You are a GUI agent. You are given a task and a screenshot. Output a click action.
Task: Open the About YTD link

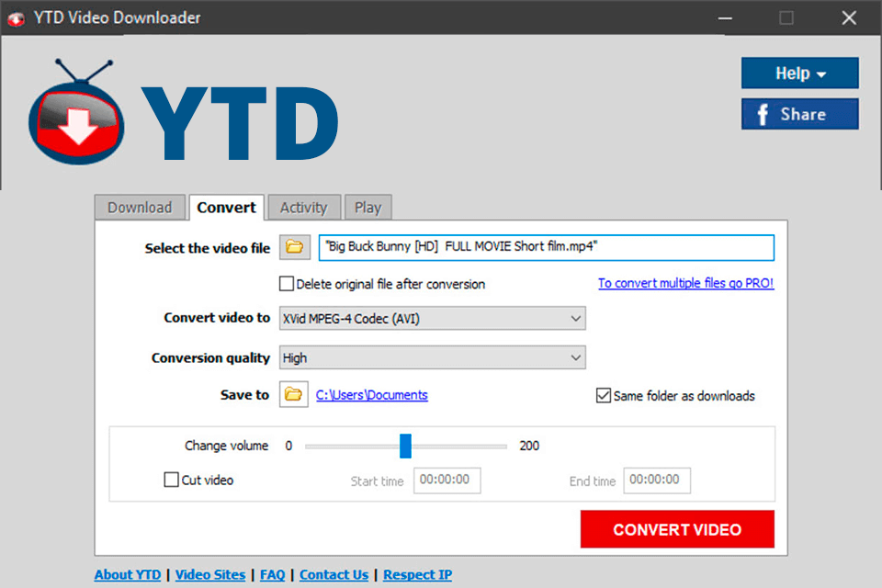click(128, 575)
